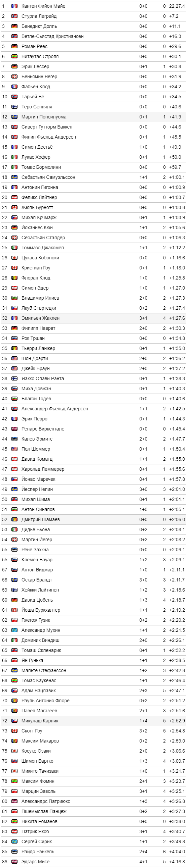Click the Canadian flag beside Жюль Бурнотт
The image size is (186, 868).
point(14,208)
